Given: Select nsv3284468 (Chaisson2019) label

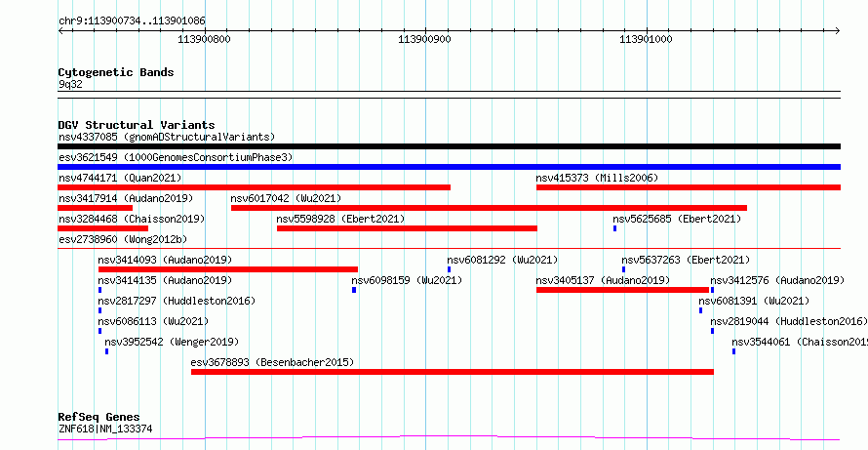Looking at the screenshot, I should tap(132, 219).
